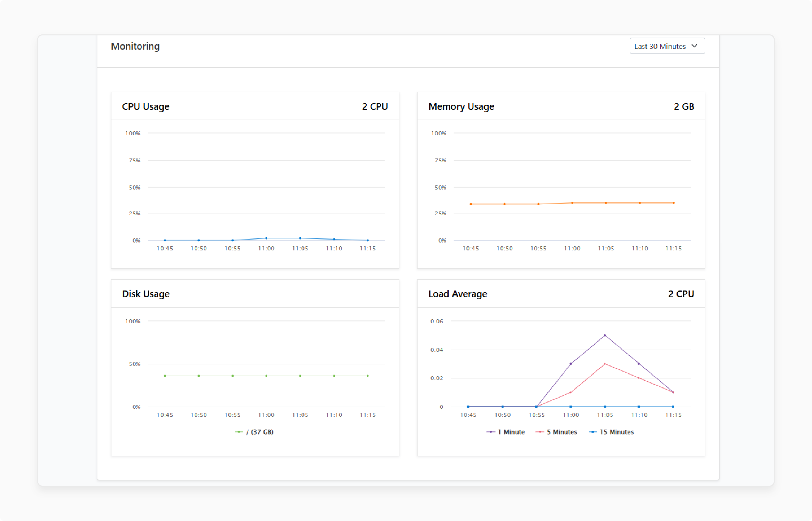Click the Load Average chart title

pyautogui.click(x=458, y=294)
